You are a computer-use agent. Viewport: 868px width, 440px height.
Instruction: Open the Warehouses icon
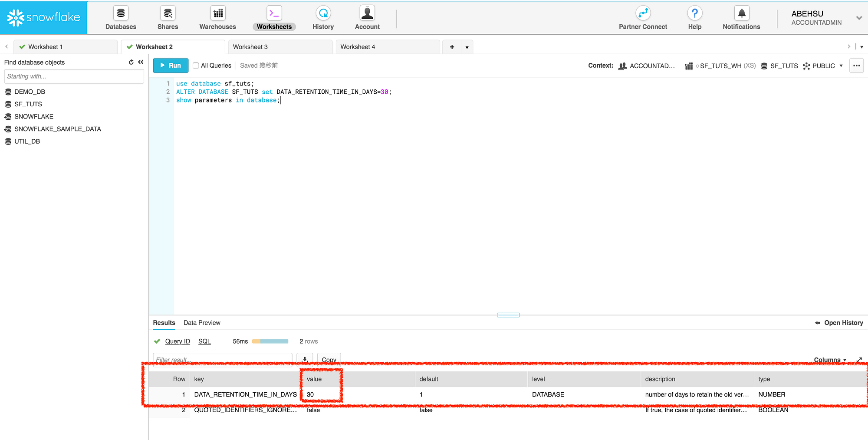click(x=218, y=13)
